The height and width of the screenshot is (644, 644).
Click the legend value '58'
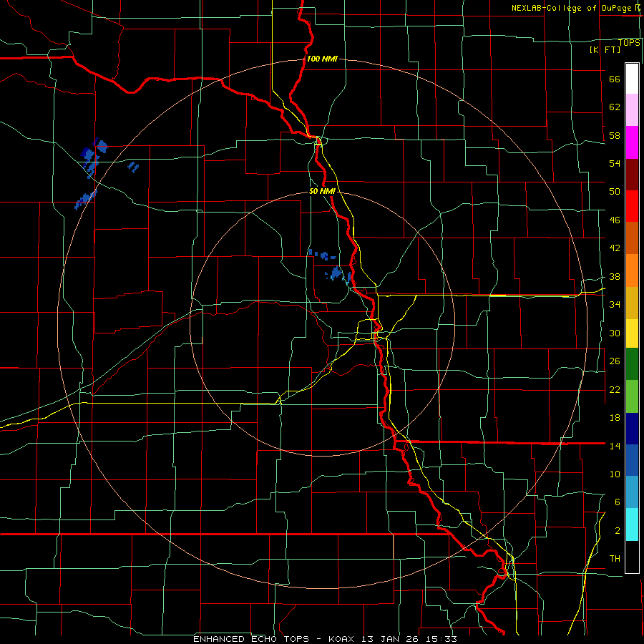(615, 135)
